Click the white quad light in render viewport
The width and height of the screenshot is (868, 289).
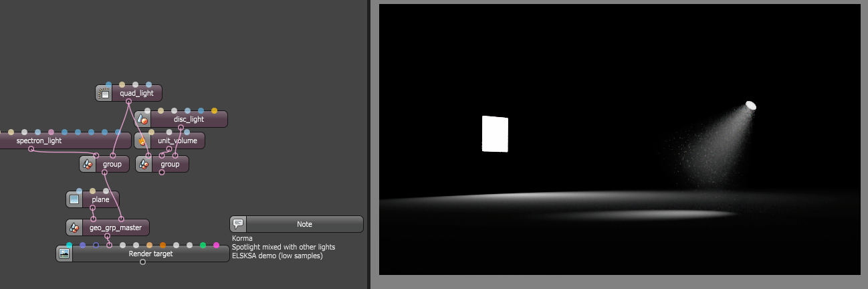495,134
